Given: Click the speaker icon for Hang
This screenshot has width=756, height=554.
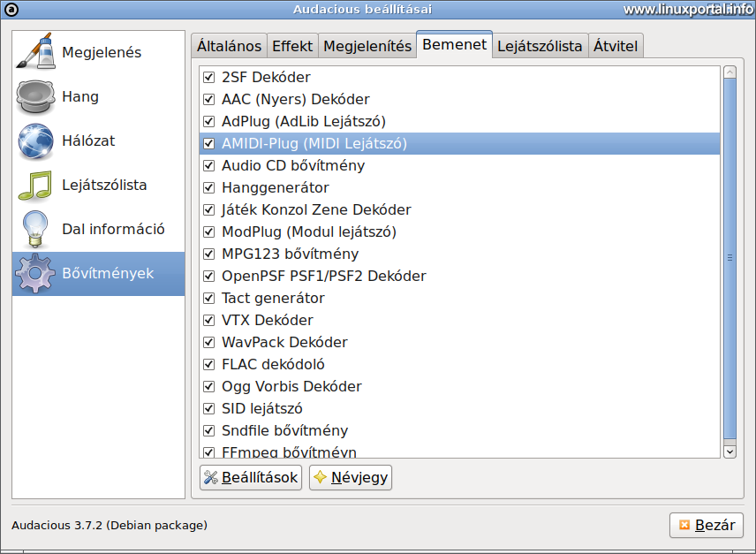Looking at the screenshot, I should 34,97.
